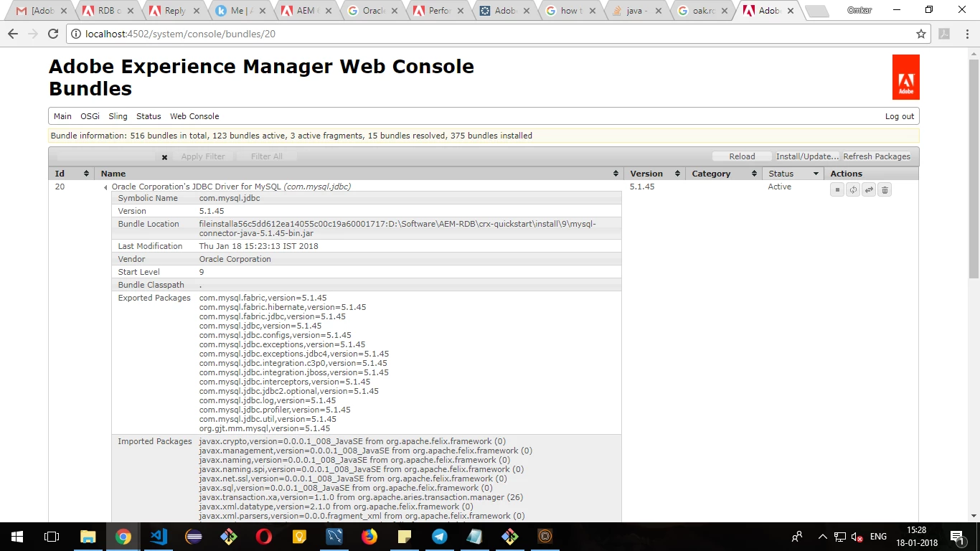The image size is (980, 551).
Task: Switch to the Oracle Google search tab
Action: click(x=371, y=11)
